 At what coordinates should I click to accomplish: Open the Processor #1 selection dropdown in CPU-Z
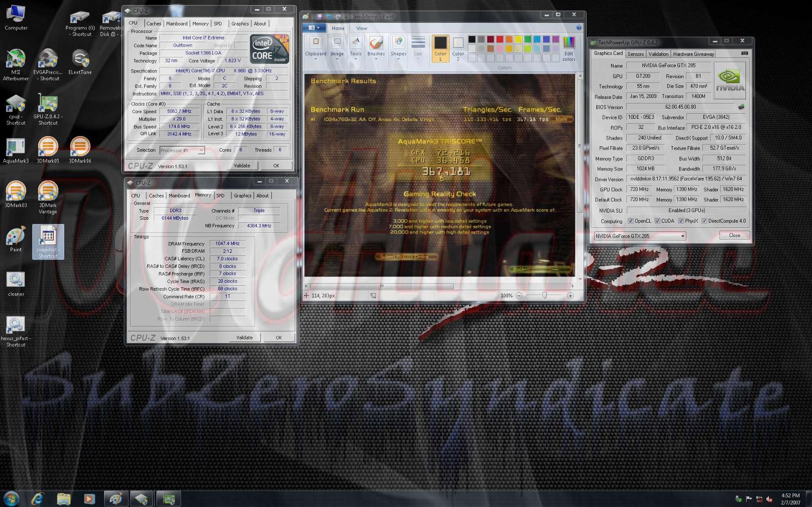point(182,150)
